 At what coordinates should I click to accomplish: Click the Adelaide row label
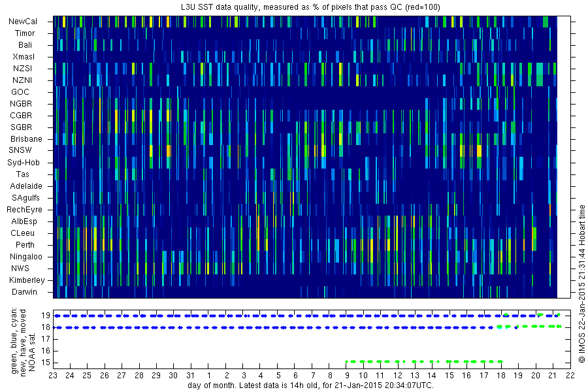click(x=26, y=186)
